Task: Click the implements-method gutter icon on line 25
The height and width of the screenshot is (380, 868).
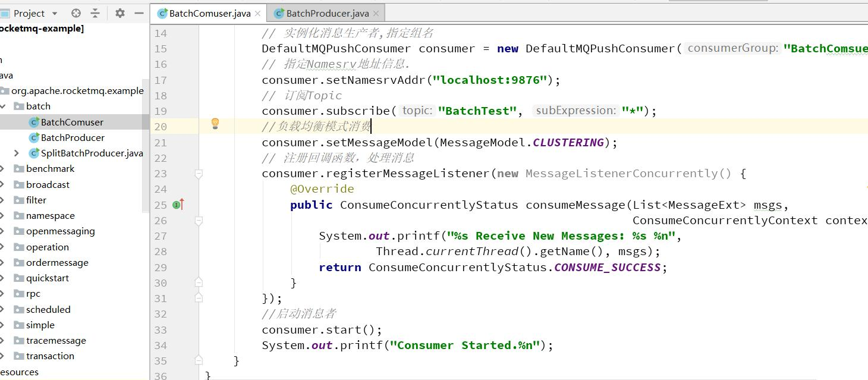Action: click(x=178, y=205)
